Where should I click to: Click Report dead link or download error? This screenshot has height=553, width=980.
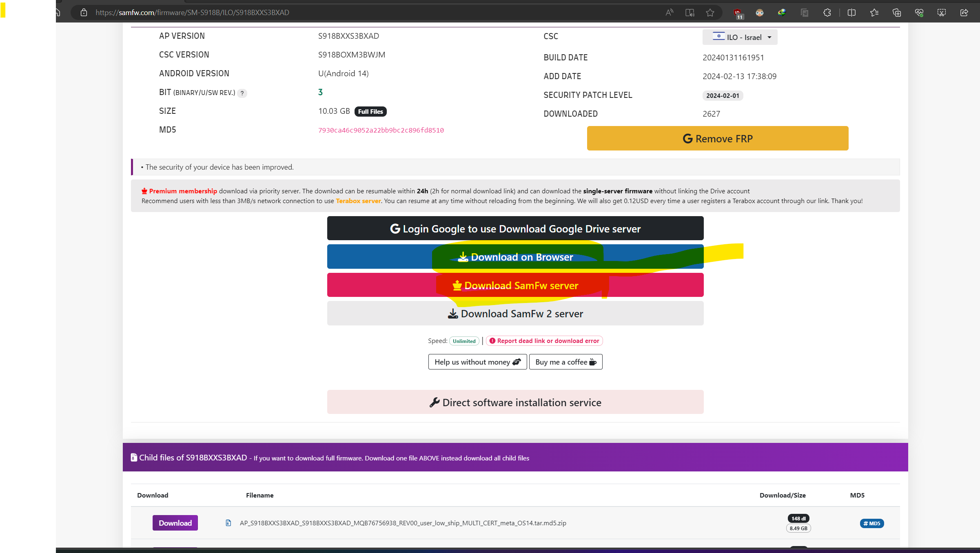(544, 341)
